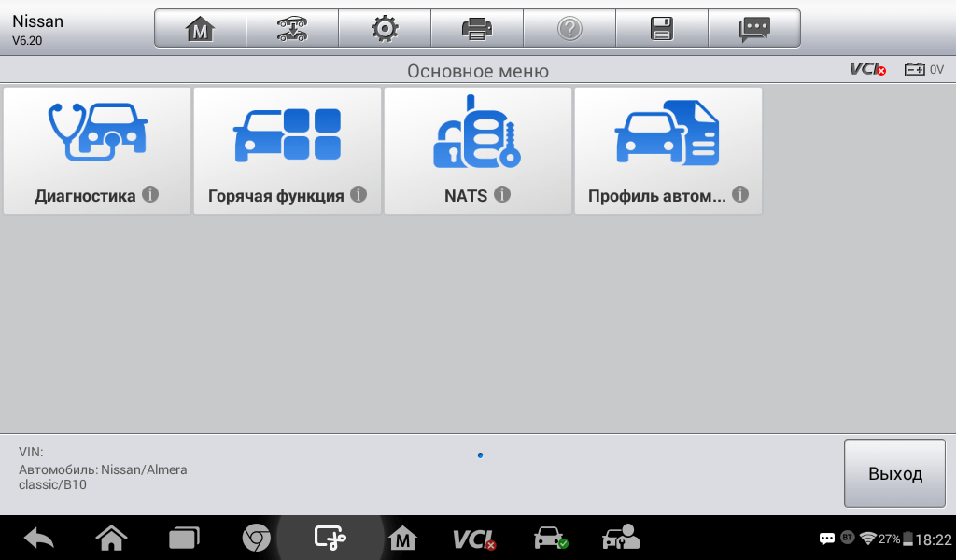The height and width of the screenshot is (560, 956).
Task: Click the battery voltage 0V indicator
Action: (923, 69)
